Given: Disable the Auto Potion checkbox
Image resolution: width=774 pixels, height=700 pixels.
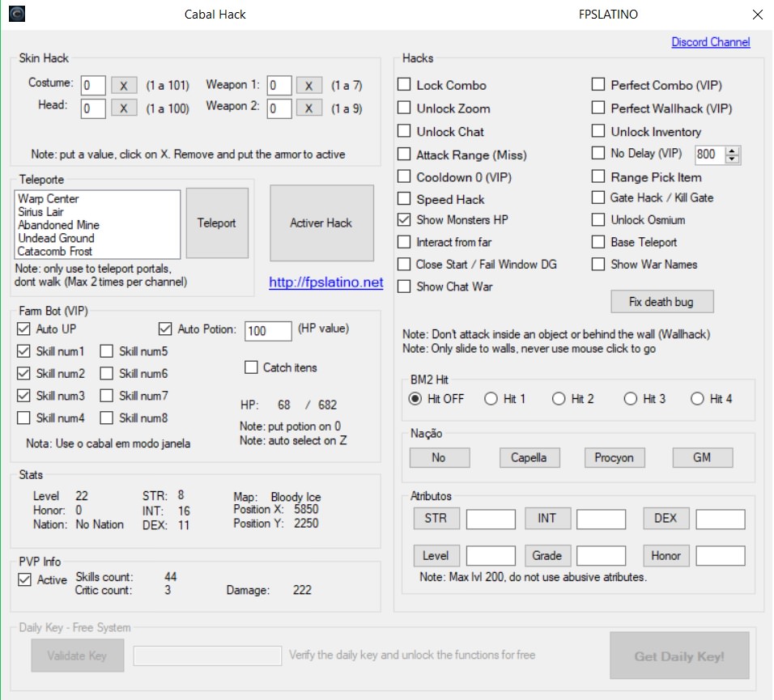Looking at the screenshot, I should 165,329.
